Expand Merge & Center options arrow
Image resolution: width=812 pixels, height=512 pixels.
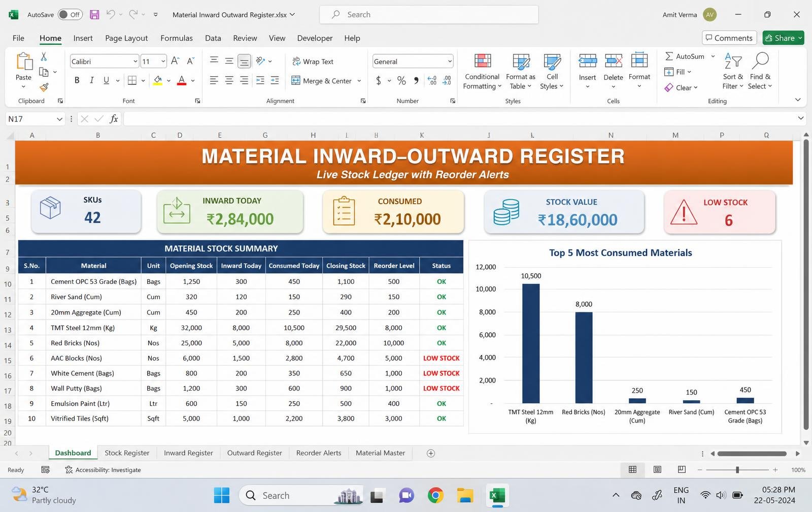tap(359, 81)
